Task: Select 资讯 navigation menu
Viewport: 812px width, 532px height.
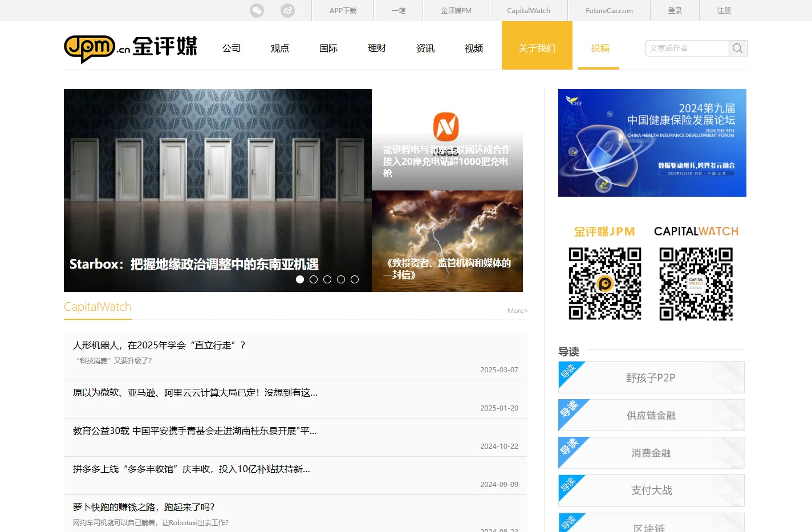Action: pos(425,48)
